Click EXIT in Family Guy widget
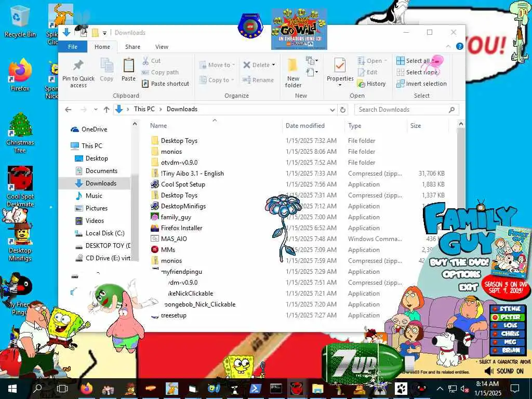 tap(469, 287)
